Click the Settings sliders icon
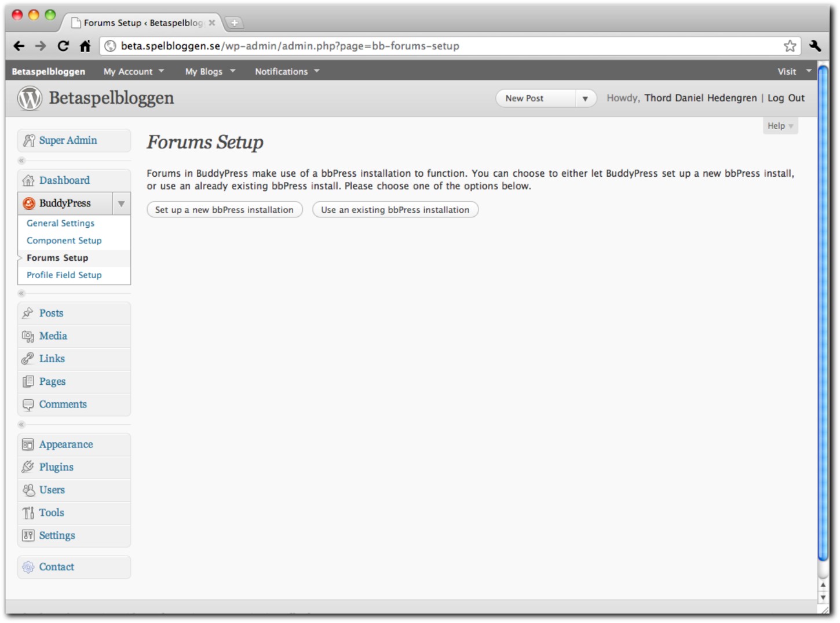840x623 pixels. point(28,535)
